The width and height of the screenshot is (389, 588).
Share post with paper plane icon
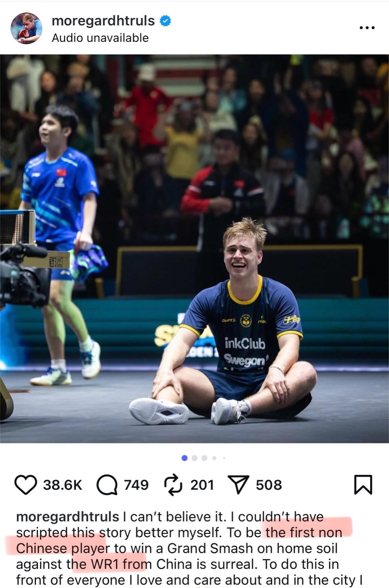coord(238,485)
